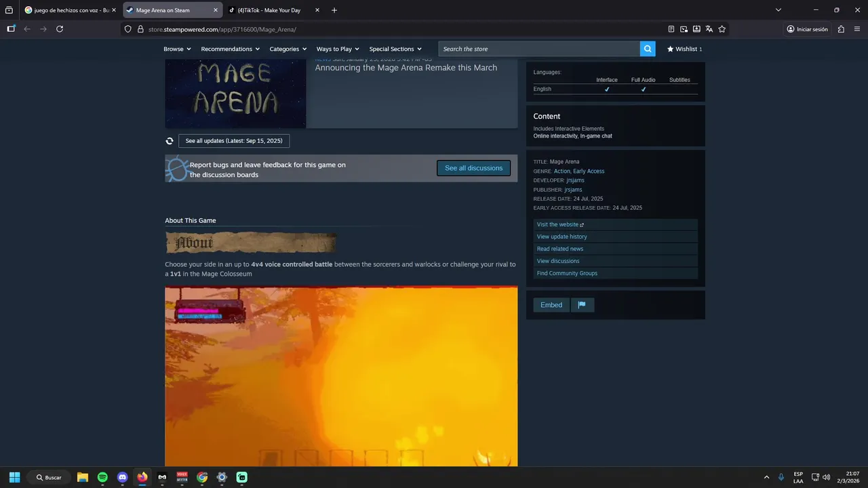868x488 pixels.
Task: Expand the Recommendations dropdown menu
Action: tap(231, 49)
